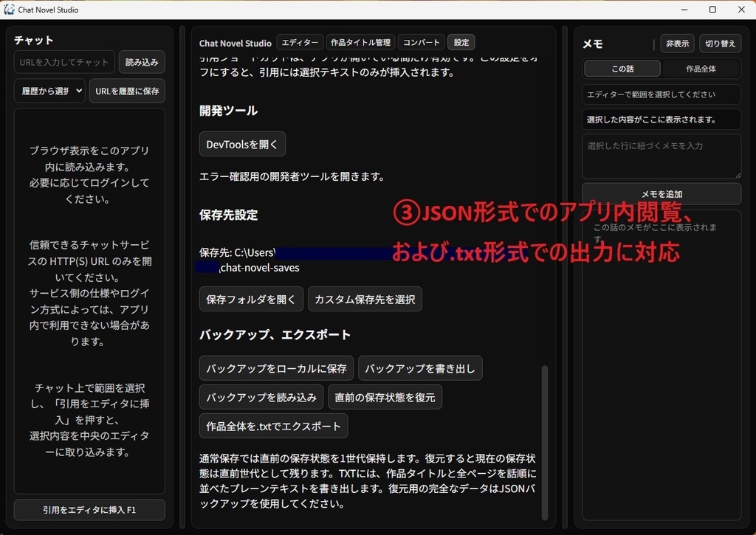Click 保存フォルダを開く button
756x535 pixels.
[251, 300]
